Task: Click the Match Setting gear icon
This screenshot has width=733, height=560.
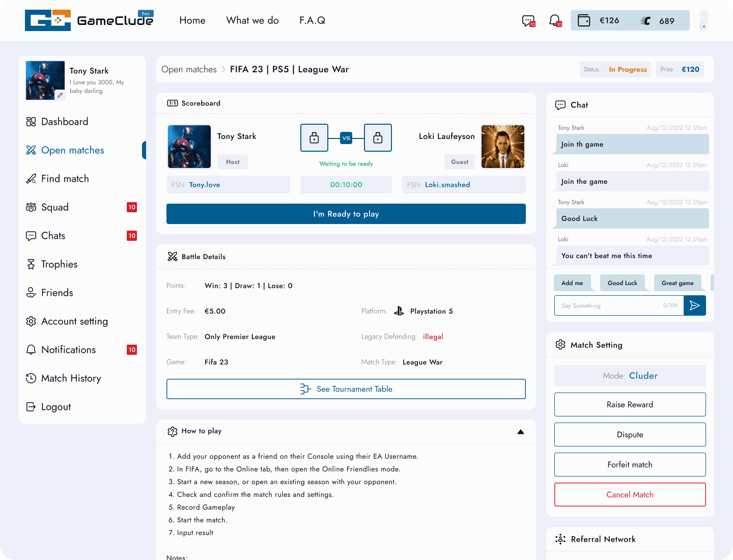Action: point(560,345)
